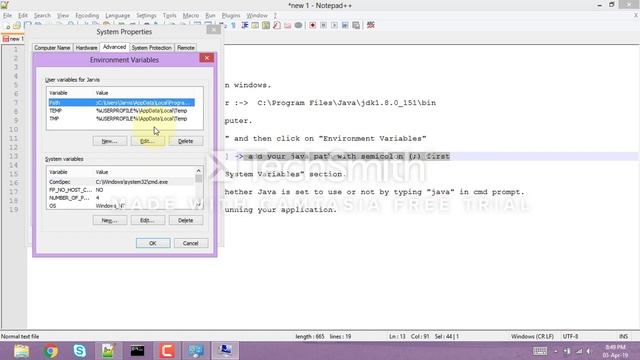Open the Function List toolbar icon
Image resolution: width=640 pixels, height=360 pixels.
[277, 25]
